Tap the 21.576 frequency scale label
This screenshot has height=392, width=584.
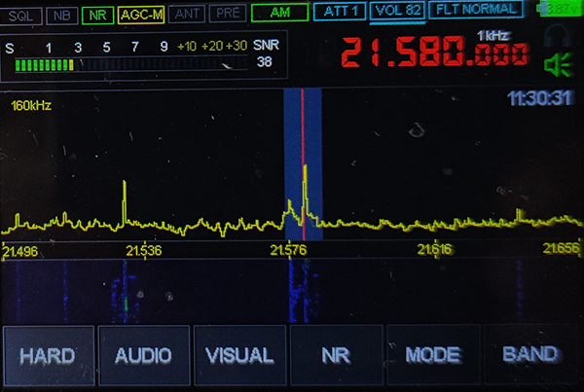[288, 250]
